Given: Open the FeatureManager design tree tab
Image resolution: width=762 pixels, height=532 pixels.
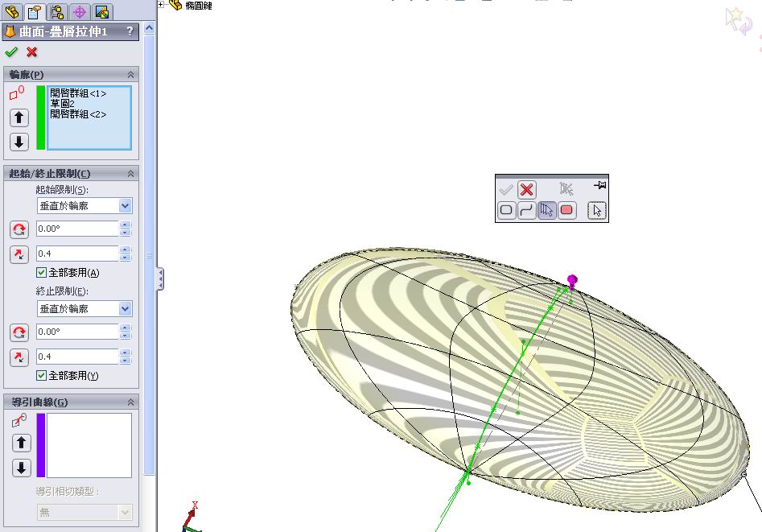Looking at the screenshot, I should [x=11, y=11].
